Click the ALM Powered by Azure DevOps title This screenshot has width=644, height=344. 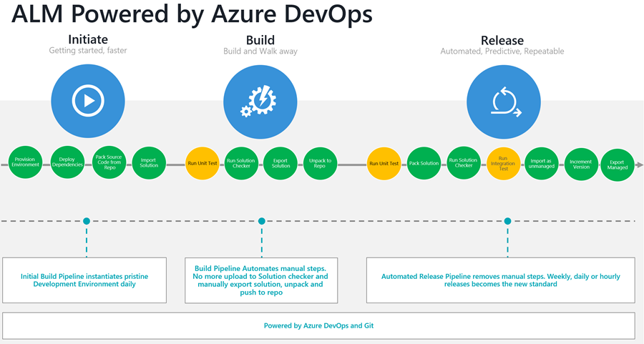point(192,14)
